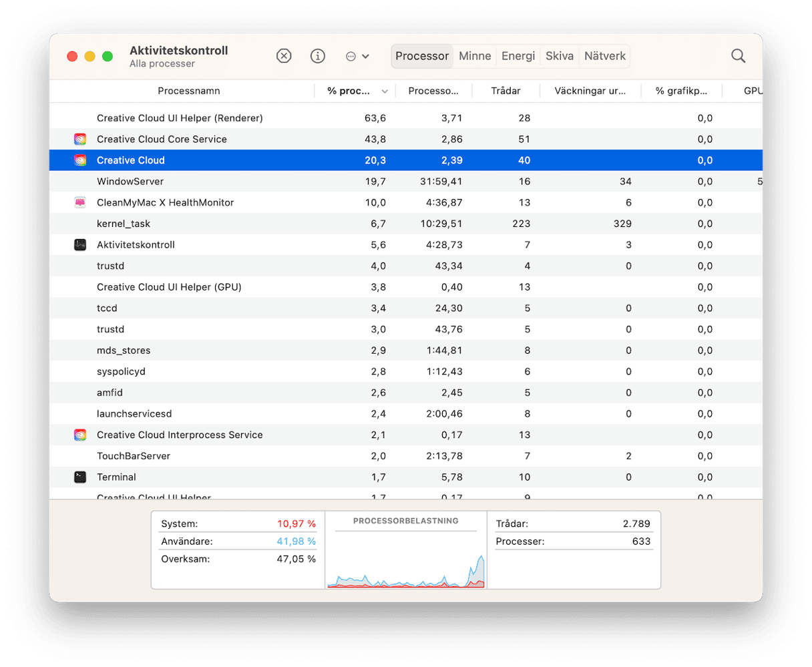
Task: Select the syspolicyd process row
Action: (x=406, y=372)
